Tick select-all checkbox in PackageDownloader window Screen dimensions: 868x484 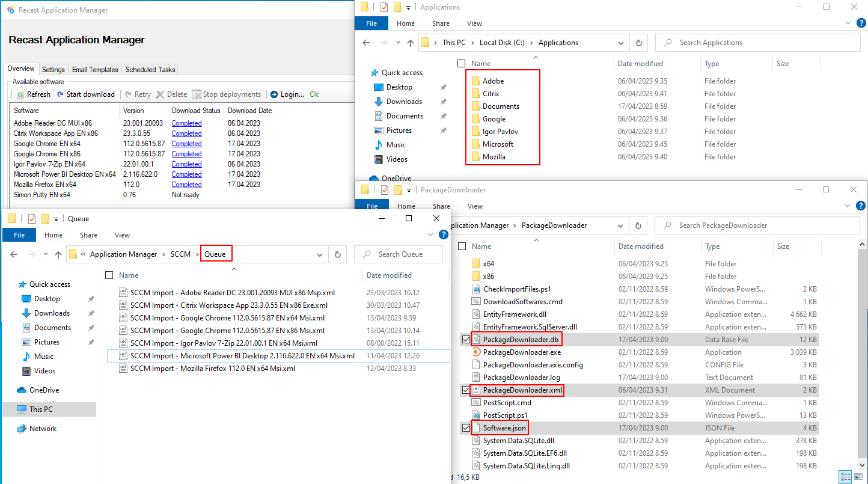pyautogui.click(x=462, y=247)
